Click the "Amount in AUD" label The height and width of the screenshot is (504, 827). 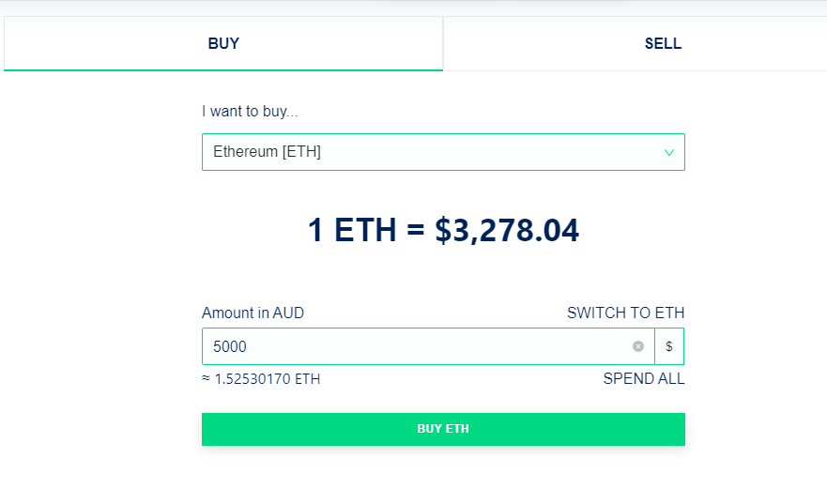coord(253,313)
